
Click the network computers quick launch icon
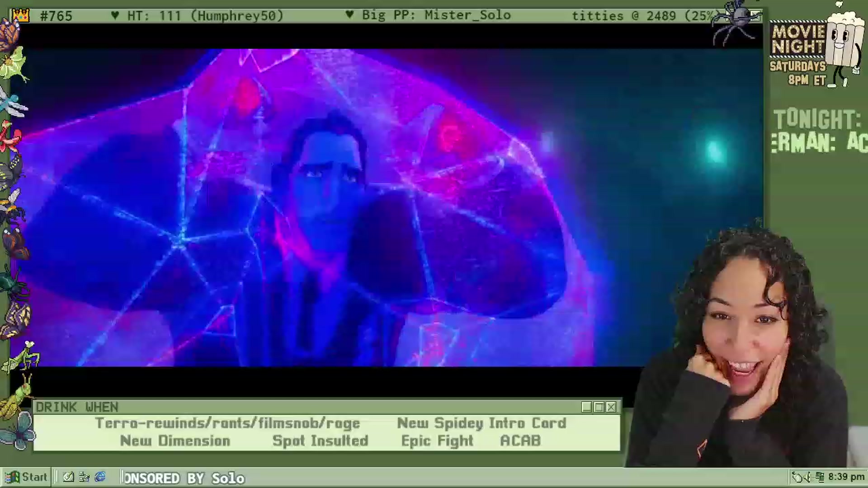click(84, 477)
